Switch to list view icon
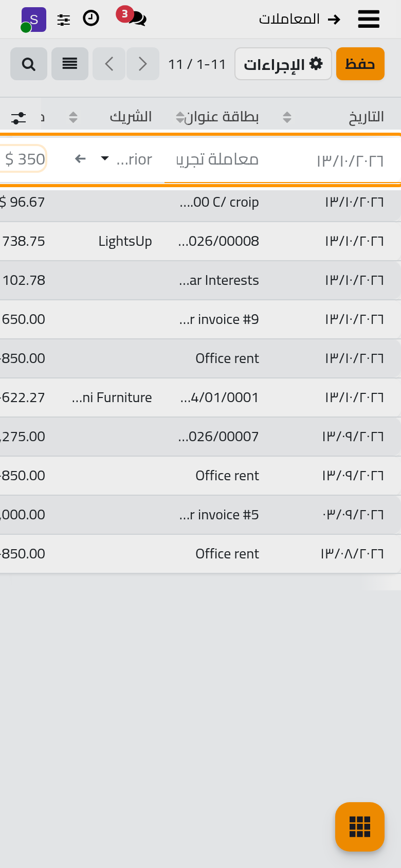This screenshot has height=868, width=401. 70,64
